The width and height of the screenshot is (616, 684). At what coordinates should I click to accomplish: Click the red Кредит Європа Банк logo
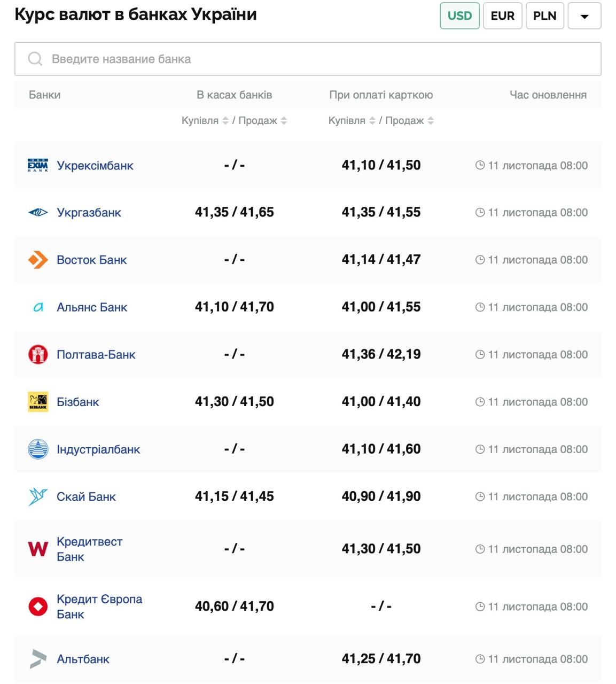38,607
